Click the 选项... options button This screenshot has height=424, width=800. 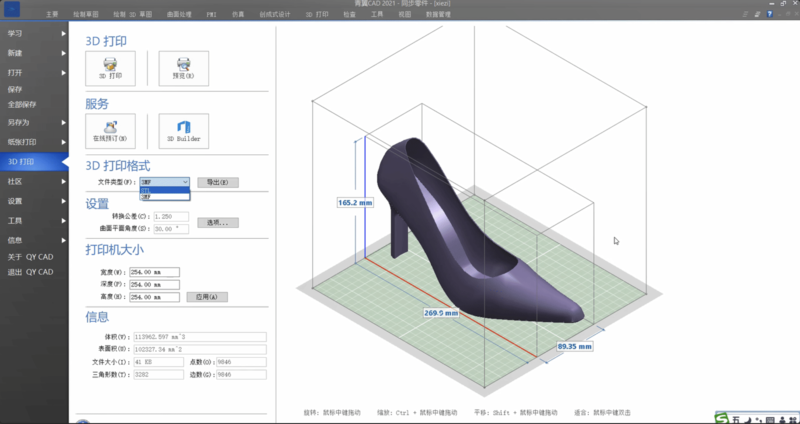coord(217,222)
